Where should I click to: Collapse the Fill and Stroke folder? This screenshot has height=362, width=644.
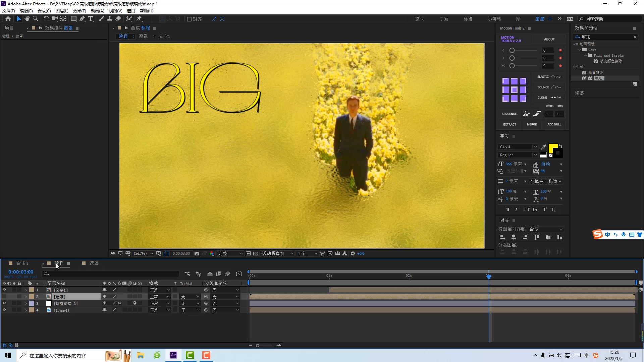(x=586, y=55)
